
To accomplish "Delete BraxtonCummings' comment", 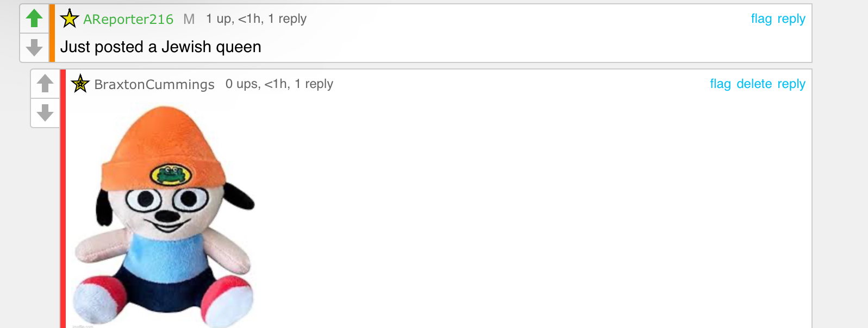I will click(754, 84).
